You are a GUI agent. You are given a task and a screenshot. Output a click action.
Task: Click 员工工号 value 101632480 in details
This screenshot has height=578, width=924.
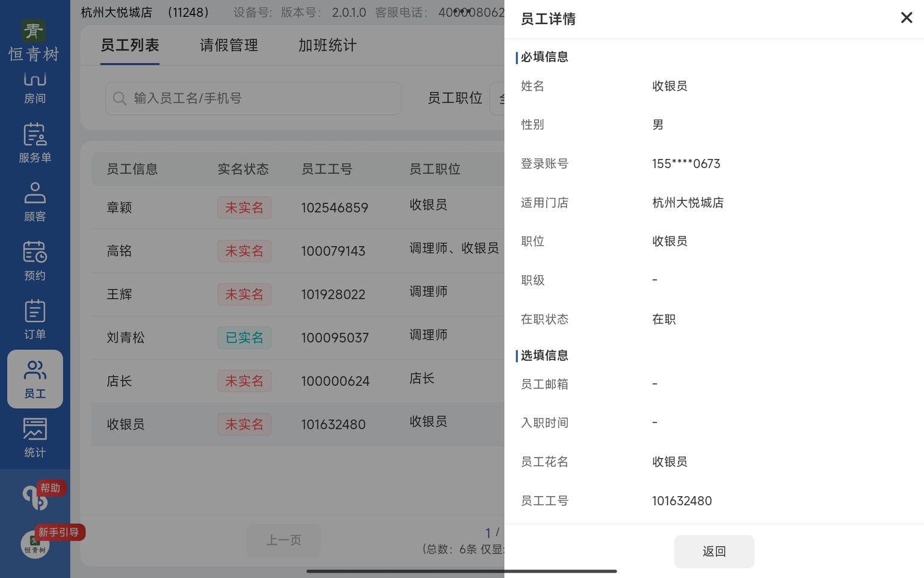(682, 501)
